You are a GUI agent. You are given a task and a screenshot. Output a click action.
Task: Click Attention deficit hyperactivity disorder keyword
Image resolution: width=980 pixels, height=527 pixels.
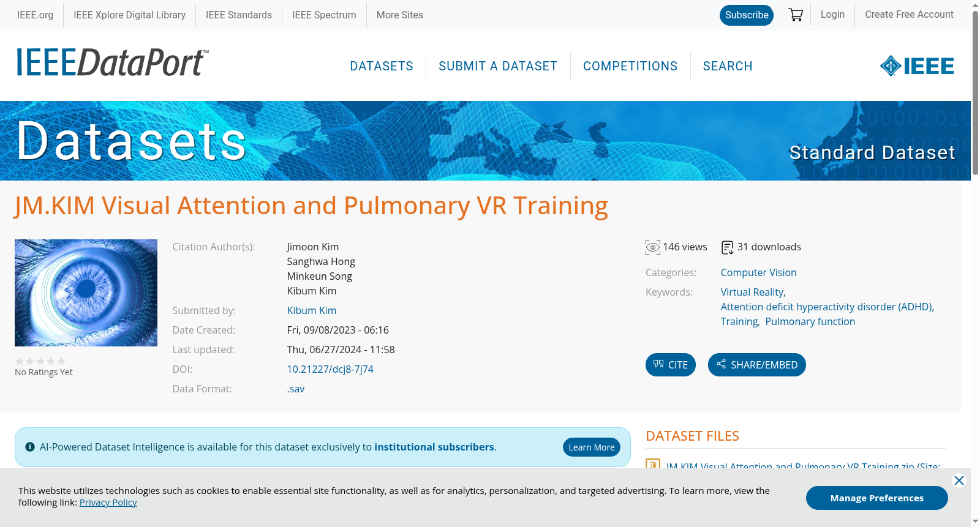[827, 307]
